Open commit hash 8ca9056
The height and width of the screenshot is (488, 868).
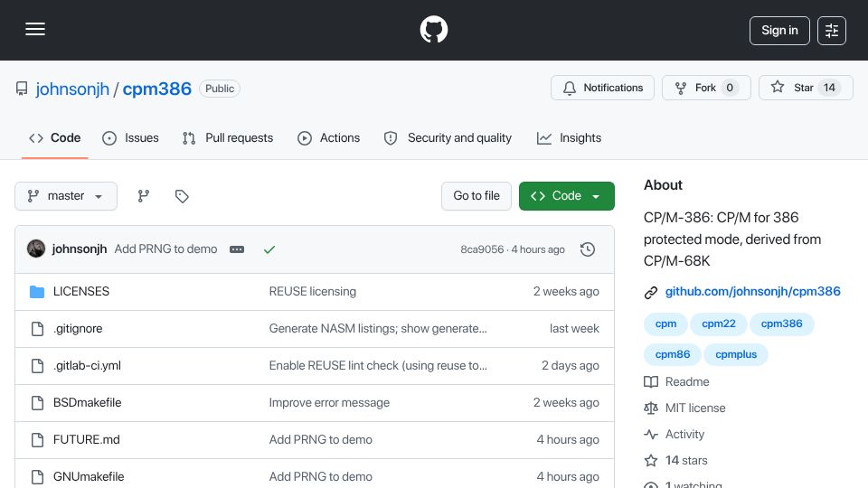pyautogui.click(x=482, y=249)
